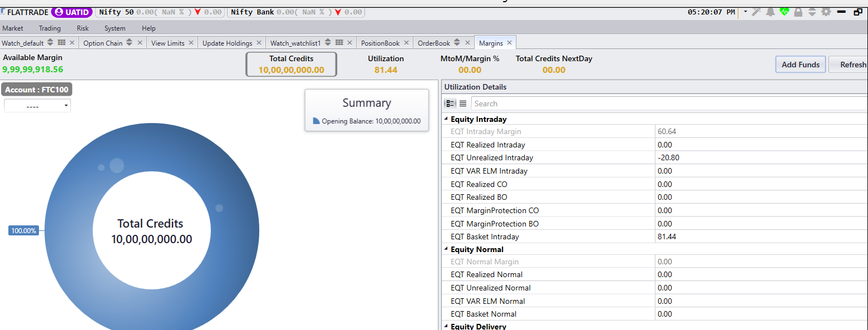
Task: Collapse the Equity Normal group
Action: [x=446, y=249]
